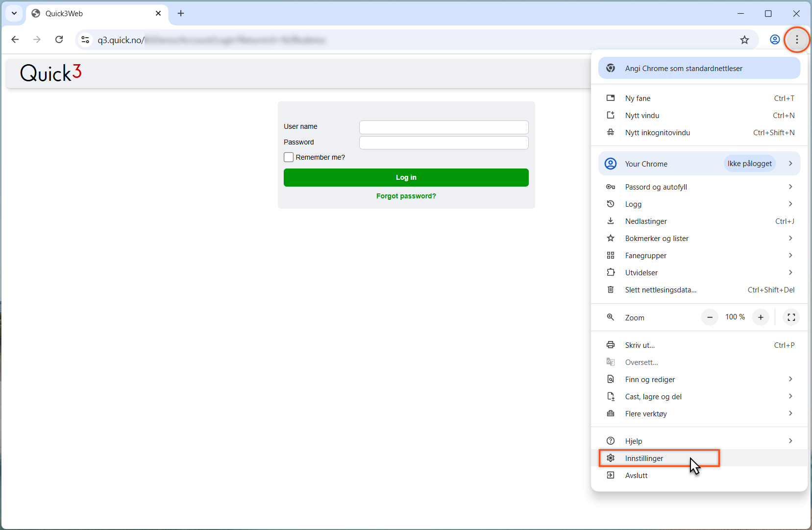Open Nedlastinger from the menu
812x530 pixels.
tap(699, 221)
